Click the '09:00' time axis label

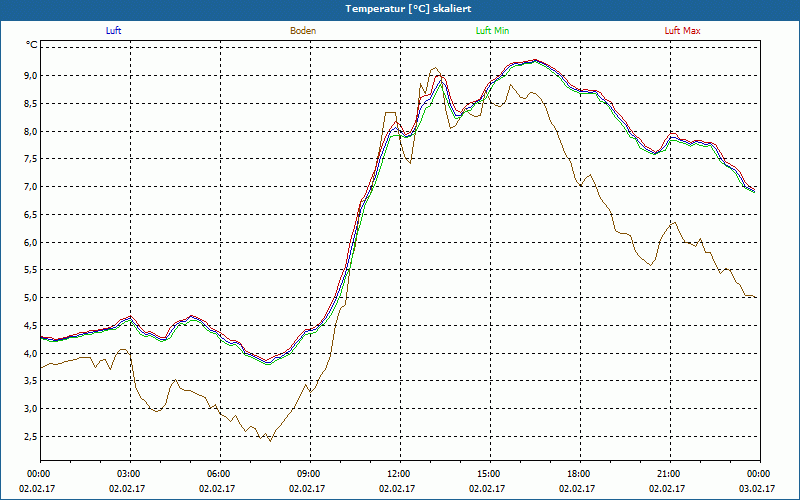coord(307,474)
